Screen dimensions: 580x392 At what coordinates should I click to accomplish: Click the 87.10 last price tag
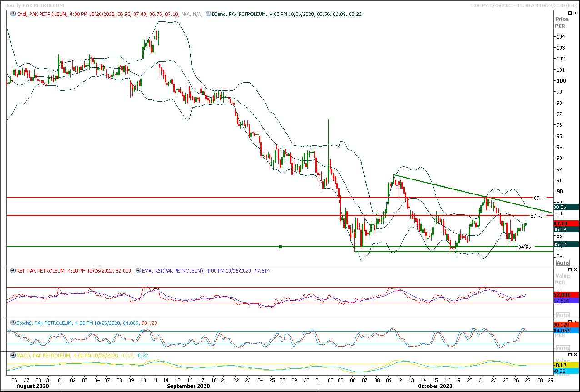click(x=566, y=224)
